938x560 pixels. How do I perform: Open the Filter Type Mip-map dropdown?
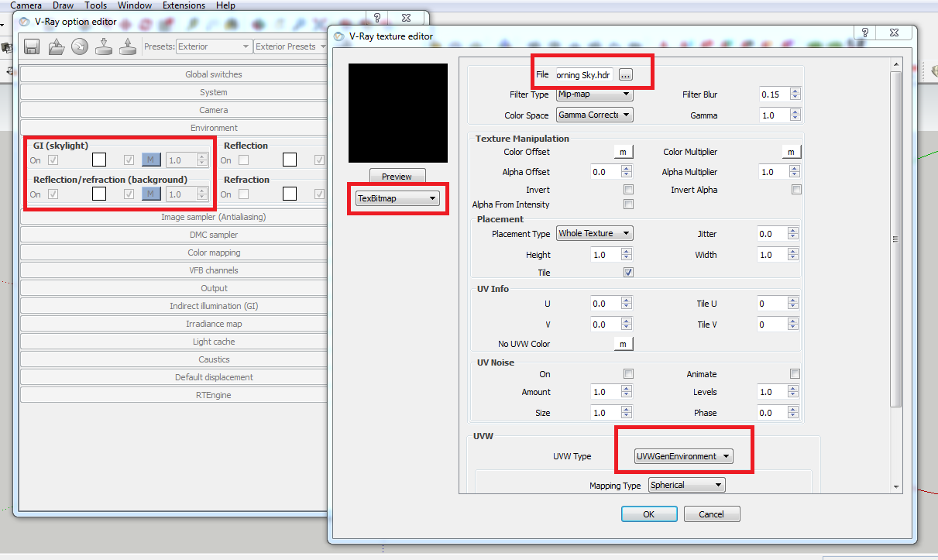(594, 94)
